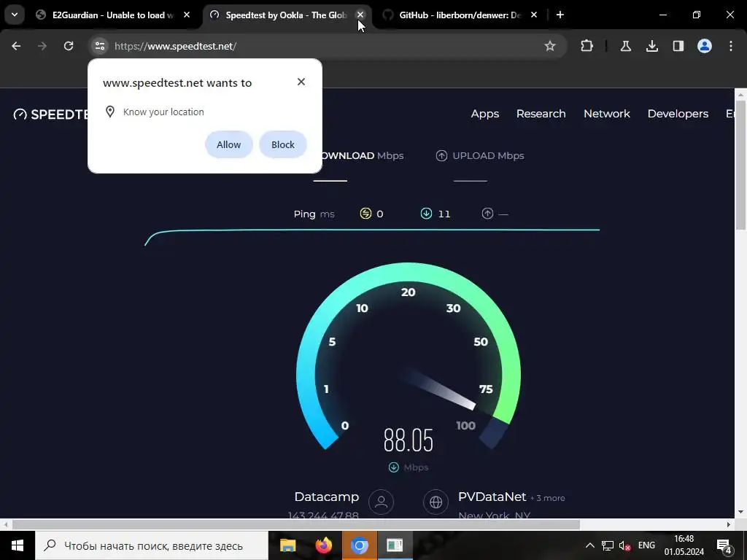Open the Apps menu on Speedtest
The width and height of the screenshot is (747, 560).
click(485, 114)
